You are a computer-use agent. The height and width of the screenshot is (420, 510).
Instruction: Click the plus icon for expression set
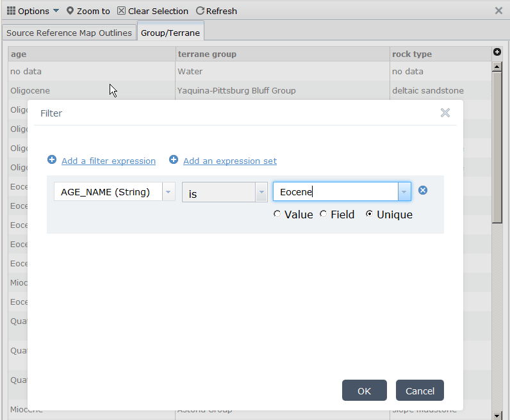174,160
